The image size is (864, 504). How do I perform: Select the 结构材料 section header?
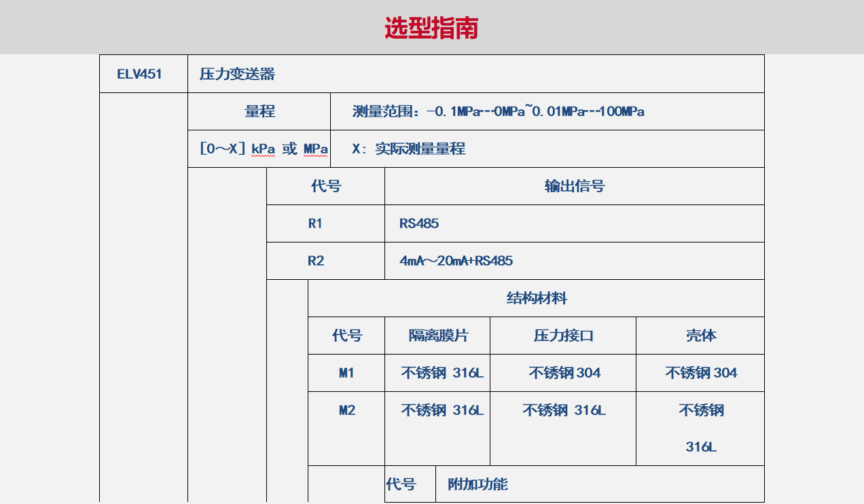[x=537, y=298]
